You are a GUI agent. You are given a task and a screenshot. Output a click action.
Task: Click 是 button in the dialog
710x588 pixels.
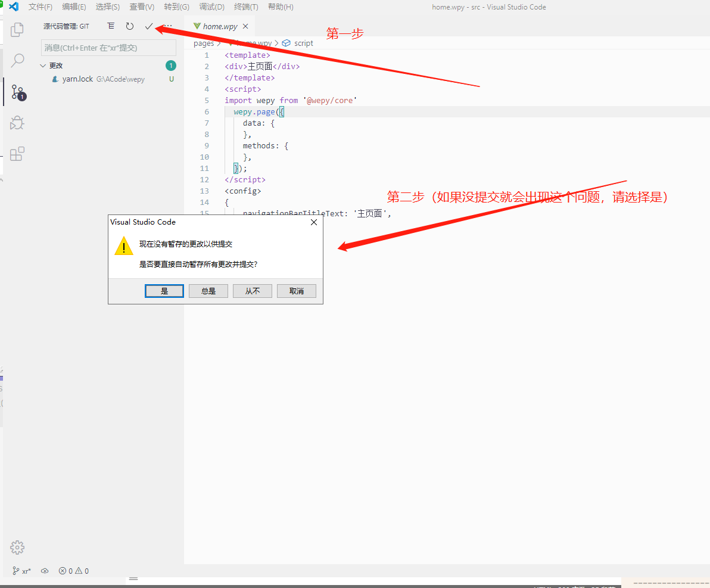pos(164,291)
